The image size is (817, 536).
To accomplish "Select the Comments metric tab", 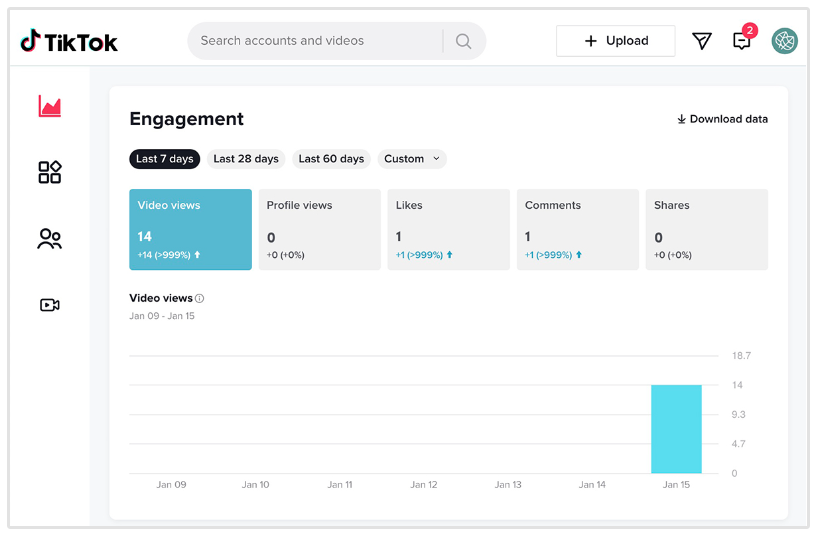I will (577, 230).
